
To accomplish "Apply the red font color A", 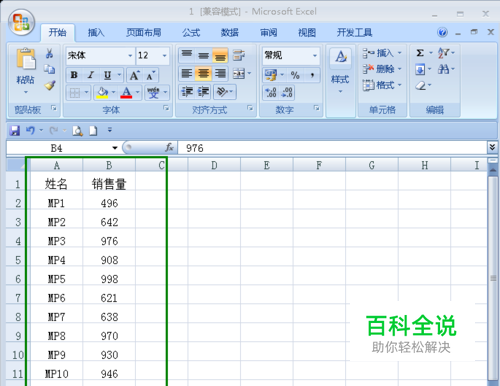I will point(126,93).
